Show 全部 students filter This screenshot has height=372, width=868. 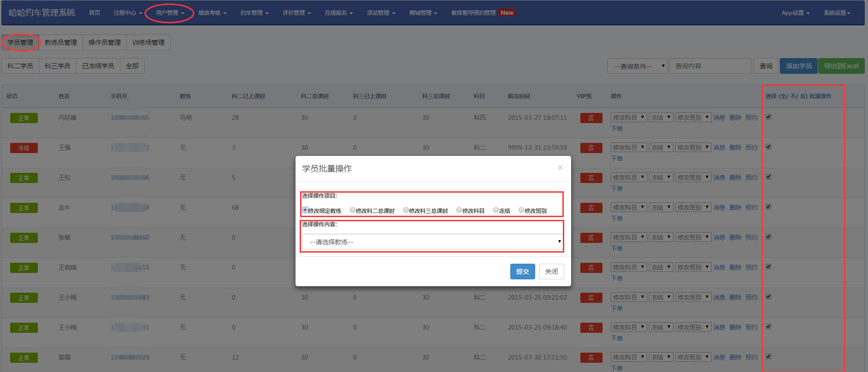[132, 66]
